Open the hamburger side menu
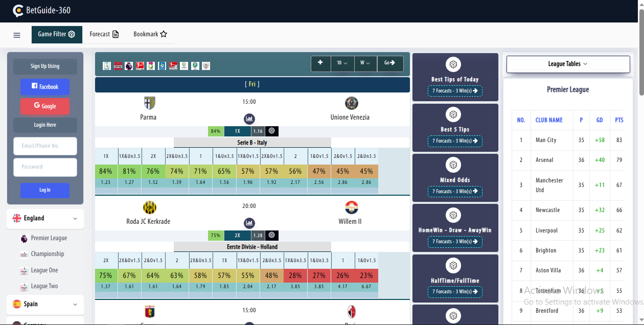Screen dimensions: 644x325 click(x=17, y=35)
